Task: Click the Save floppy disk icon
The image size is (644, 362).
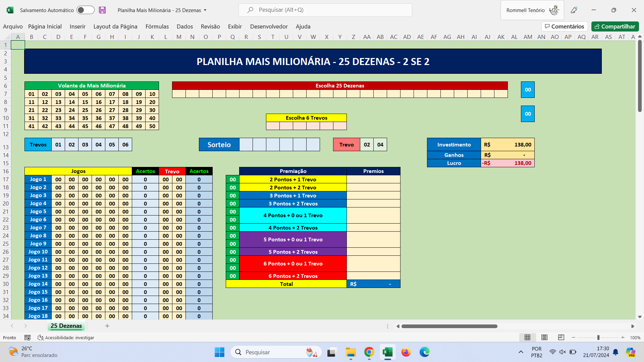Action: (x=102, y=10)
